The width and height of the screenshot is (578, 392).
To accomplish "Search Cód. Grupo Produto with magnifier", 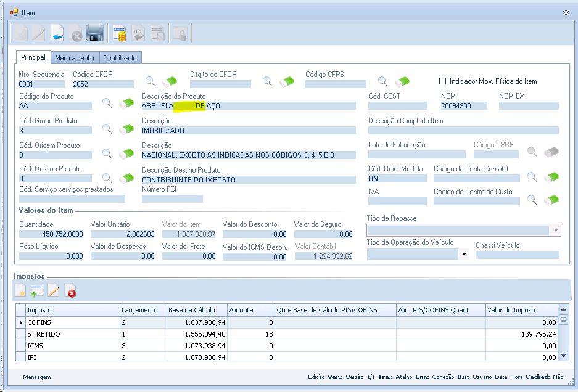I will 107,128.
